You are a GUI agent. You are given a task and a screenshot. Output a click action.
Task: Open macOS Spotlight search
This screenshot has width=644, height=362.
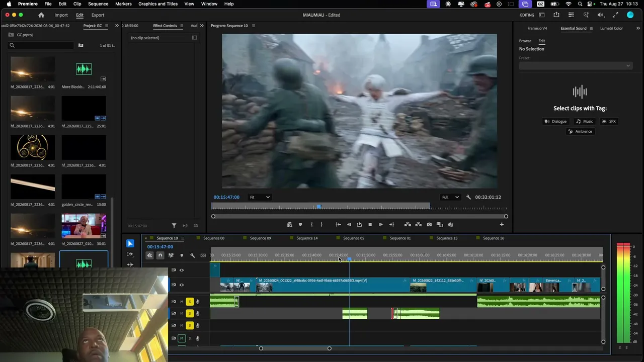pos(580,4)
